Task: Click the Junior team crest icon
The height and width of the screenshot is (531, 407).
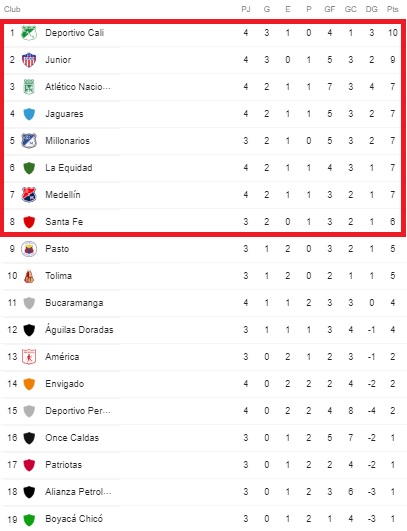Action: coord(29,60)
